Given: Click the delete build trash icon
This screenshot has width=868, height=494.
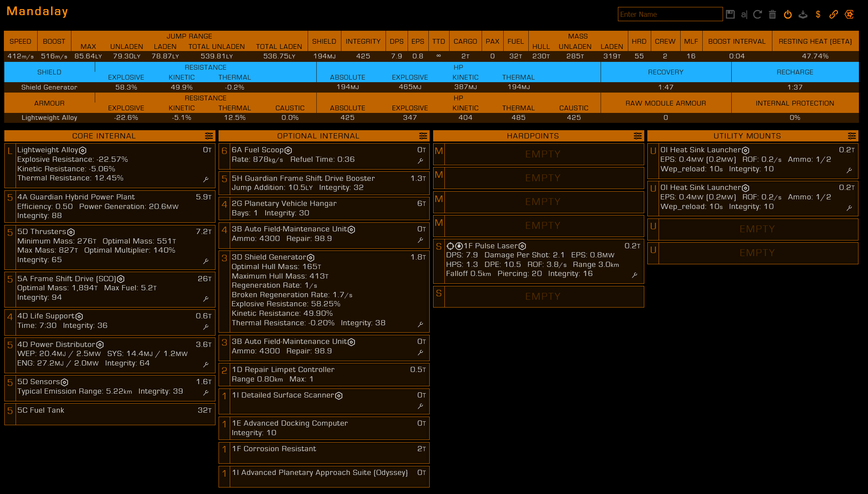Looking at the screenshot, I should click(772, 14).
